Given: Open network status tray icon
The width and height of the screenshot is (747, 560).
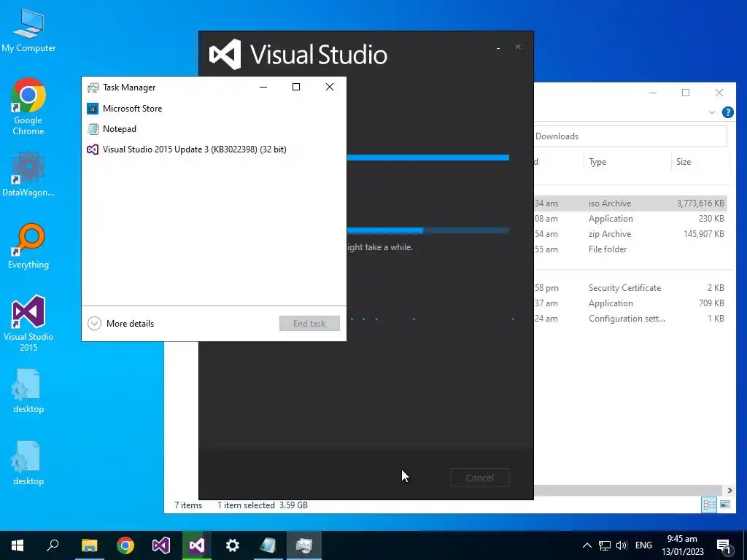Looking at the screenshot, I should pyautogui.click(x=605, y=545).
